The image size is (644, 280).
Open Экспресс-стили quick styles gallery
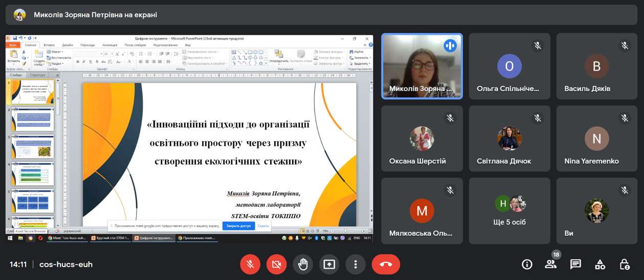(x=301, y=56)
